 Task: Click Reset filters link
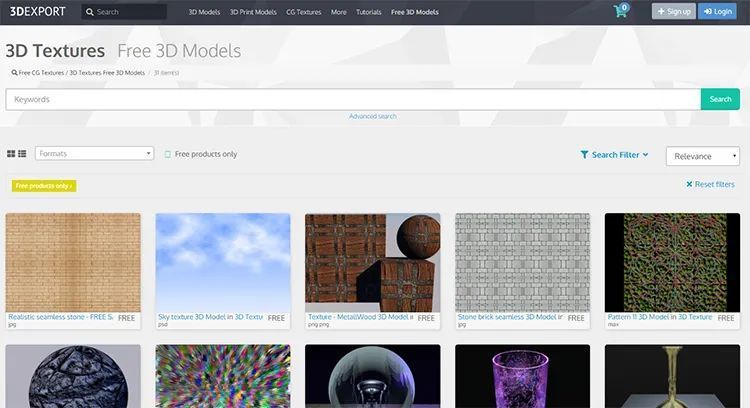[x=715, y=184]
